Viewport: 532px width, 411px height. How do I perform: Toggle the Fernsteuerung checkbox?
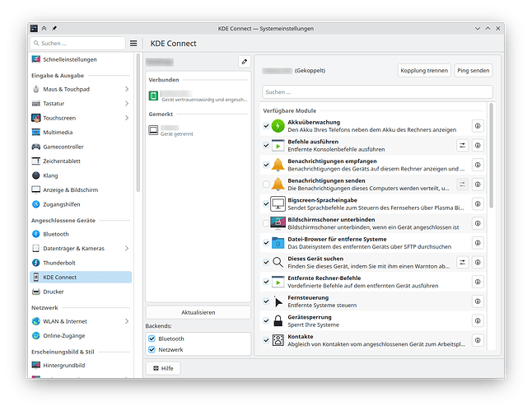[x=266, y=301]
